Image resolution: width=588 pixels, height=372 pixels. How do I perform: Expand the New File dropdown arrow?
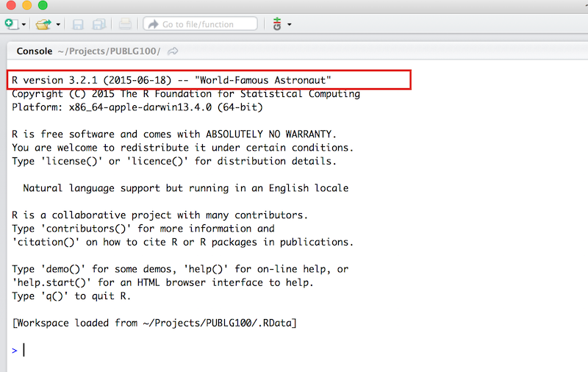tap(24, 25)
